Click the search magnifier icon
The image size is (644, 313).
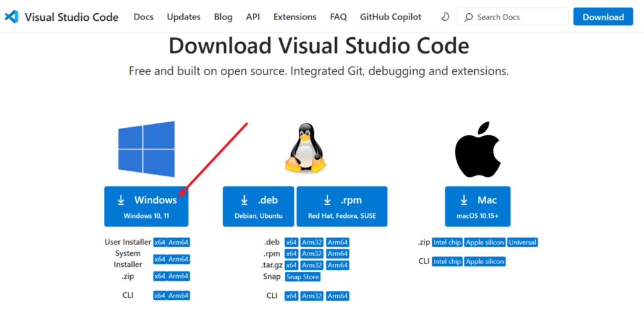[x=468, y=17]
